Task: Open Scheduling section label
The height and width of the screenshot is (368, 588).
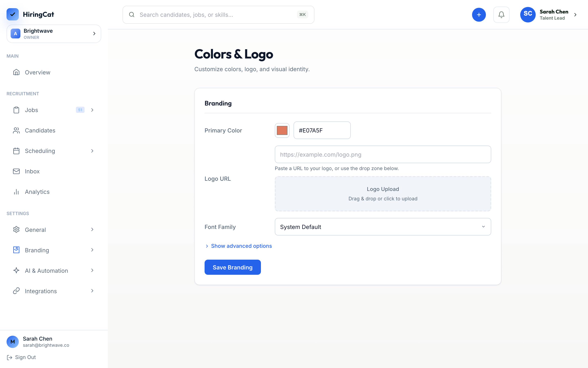Action: coord(40,151)
